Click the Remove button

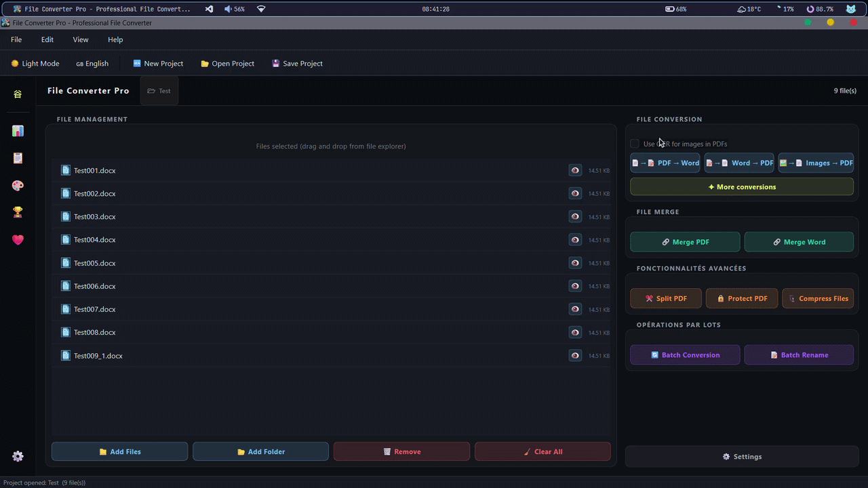pos(401,451)
